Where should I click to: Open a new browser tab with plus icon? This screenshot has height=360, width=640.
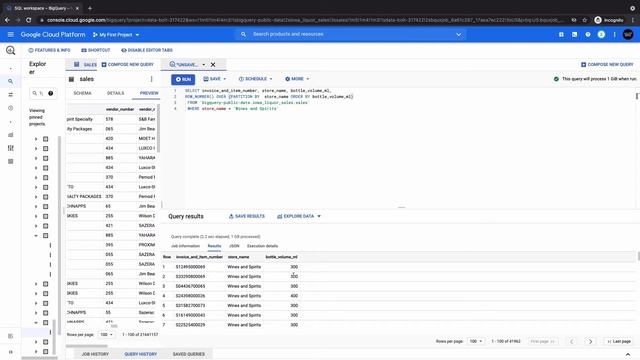(x=90, y=8)
